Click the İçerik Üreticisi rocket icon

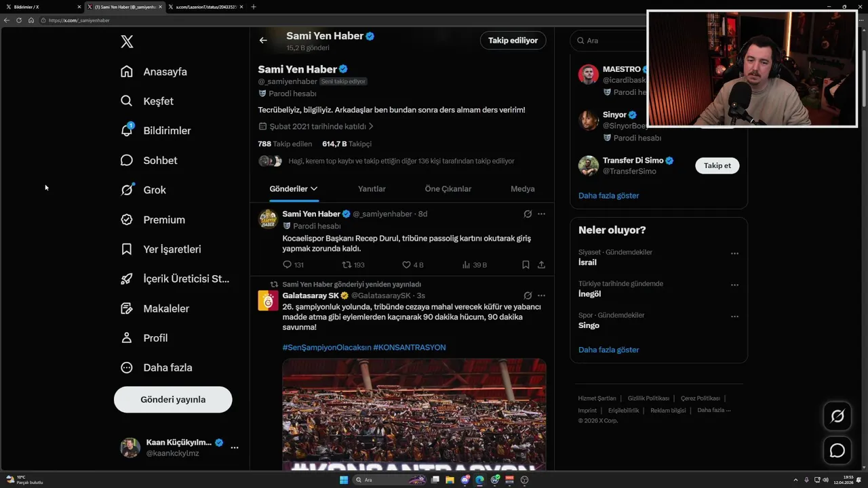point(127,279)
